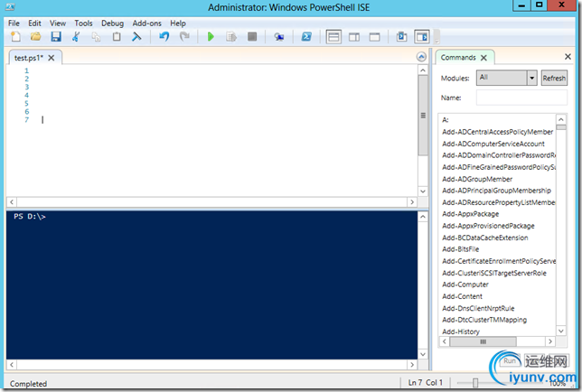582x392 pixels.
Task: Undo the last edit
Action: coord(164,37)
